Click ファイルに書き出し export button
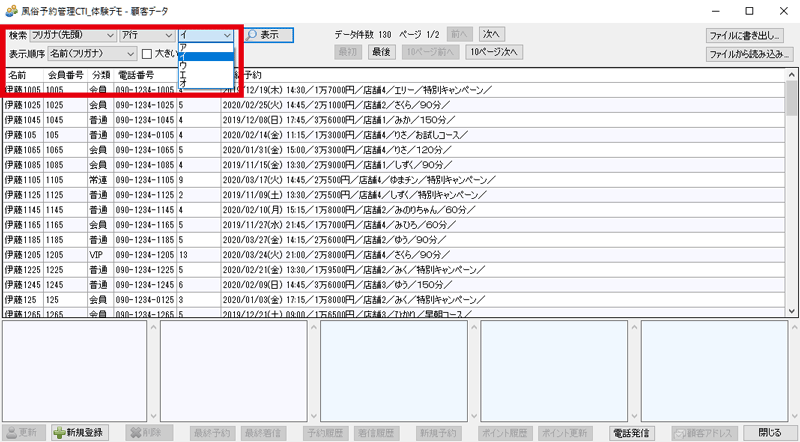The width and height of the screenshot is (800, 442). 749,35
